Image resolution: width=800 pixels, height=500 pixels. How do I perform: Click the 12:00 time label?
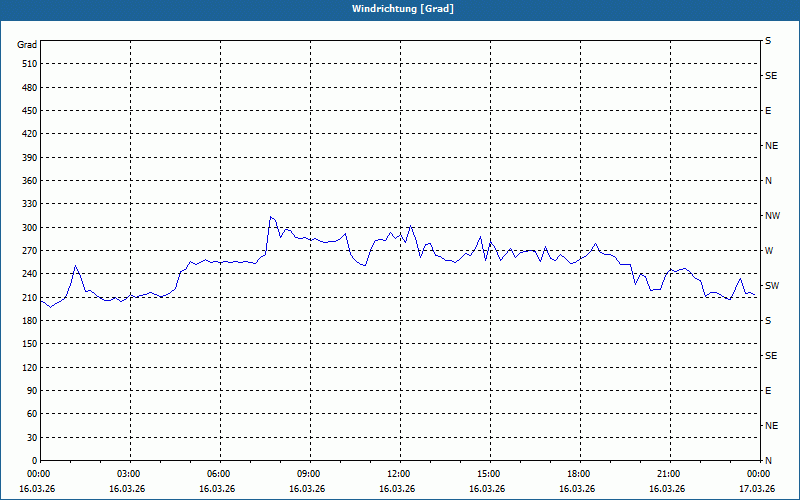coord(399,474)
